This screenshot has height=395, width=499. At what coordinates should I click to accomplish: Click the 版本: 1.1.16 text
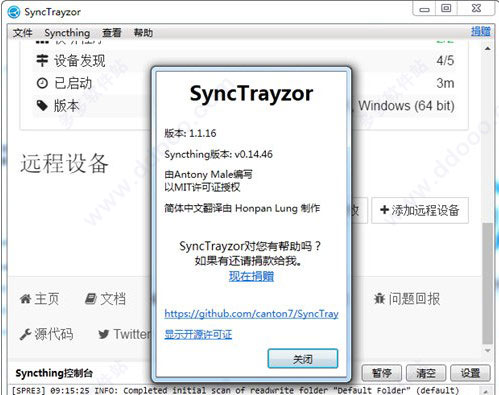pyautogui.click(x=190, y=133)
